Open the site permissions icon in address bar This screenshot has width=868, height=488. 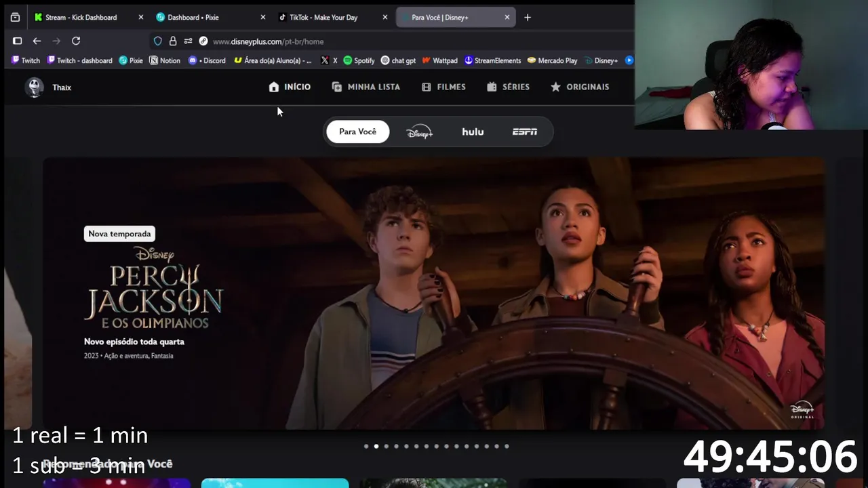point(188,41)
